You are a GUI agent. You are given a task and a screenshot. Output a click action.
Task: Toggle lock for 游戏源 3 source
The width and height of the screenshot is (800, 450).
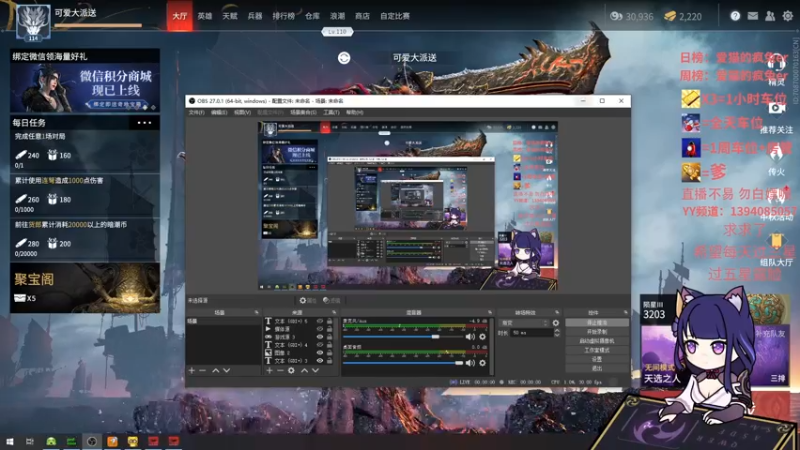click(330, 337)
